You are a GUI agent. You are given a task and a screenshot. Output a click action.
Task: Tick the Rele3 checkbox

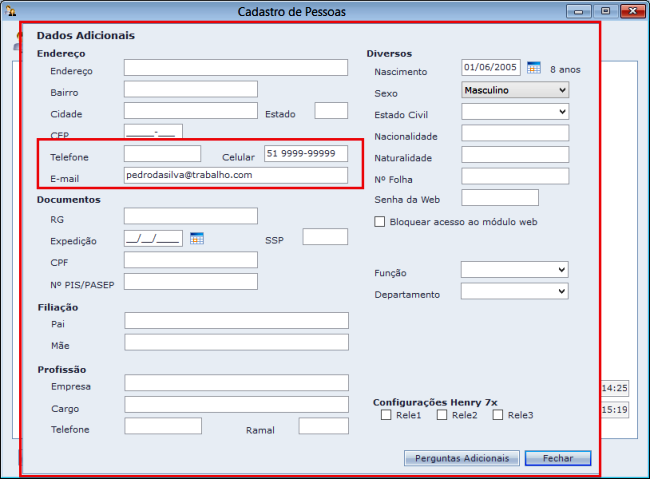tap(498, 415)
